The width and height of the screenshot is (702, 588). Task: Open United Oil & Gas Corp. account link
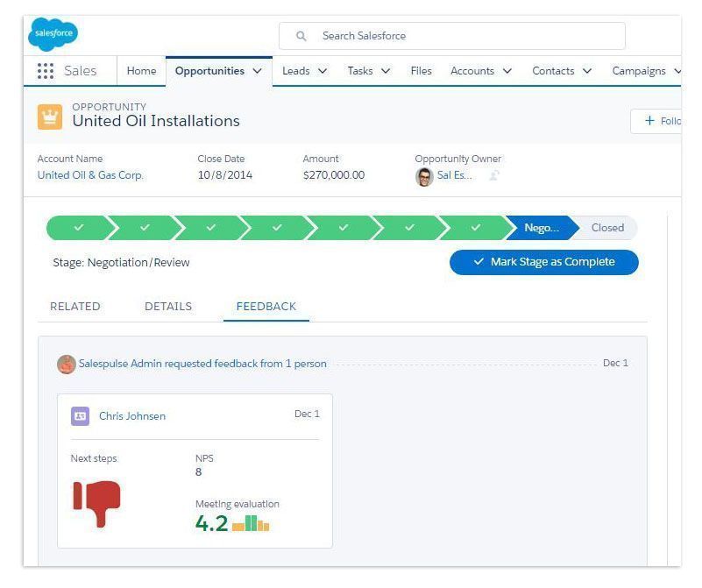[x=90, y=175]
